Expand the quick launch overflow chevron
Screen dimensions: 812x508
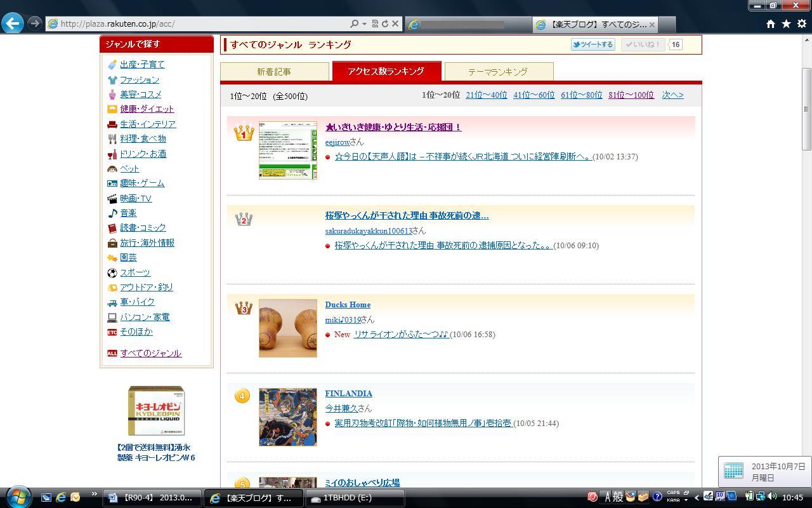click(x=95, y=494)
